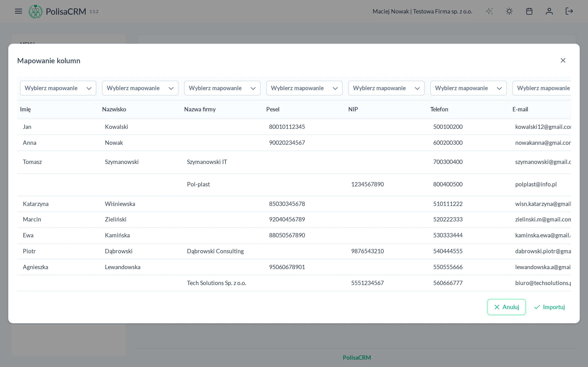
Task: Close the Mapowanie kolumn dialog
Action: point(563,60)
